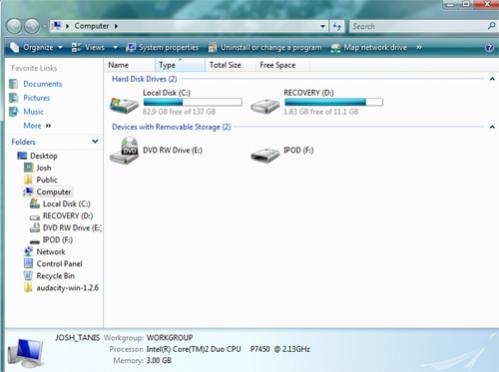
Task: Select the IPOD (F:) removable drive icon
Action: 265,155
